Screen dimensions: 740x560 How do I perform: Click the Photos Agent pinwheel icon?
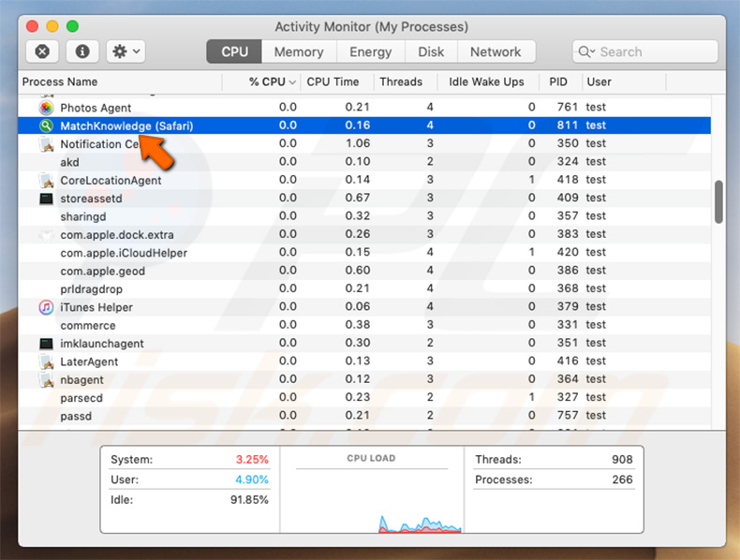click(46, 108)
